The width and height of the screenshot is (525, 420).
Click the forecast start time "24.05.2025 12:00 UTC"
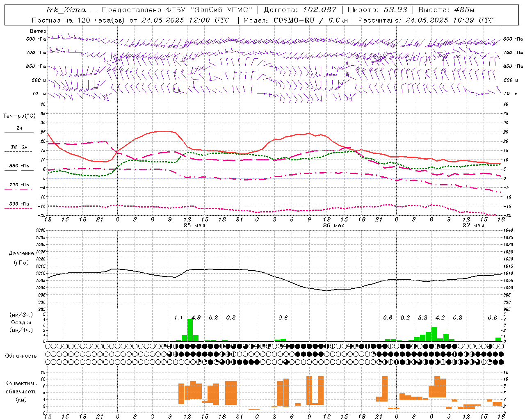click(185, 20)
